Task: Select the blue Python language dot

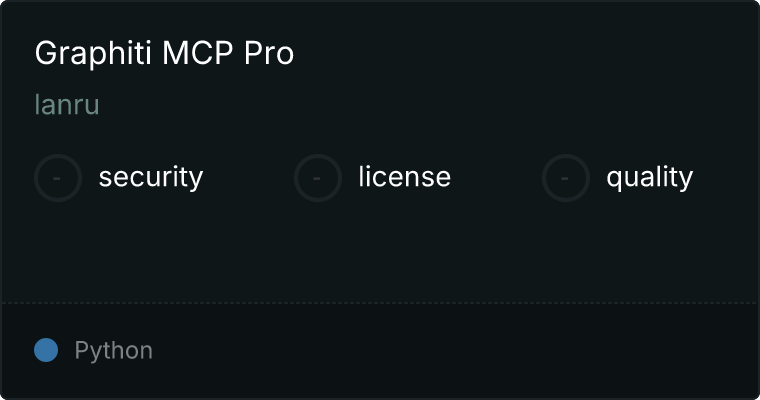Action: coord(46,350)
